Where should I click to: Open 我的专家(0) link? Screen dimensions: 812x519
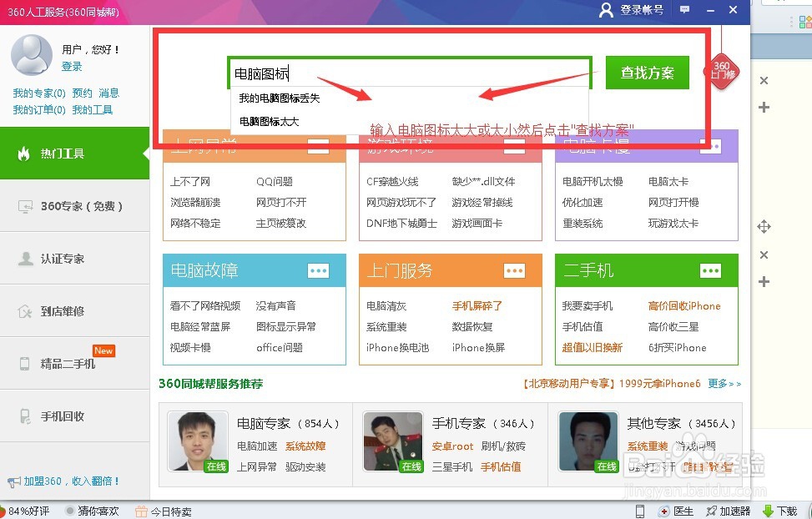[39, 93]
